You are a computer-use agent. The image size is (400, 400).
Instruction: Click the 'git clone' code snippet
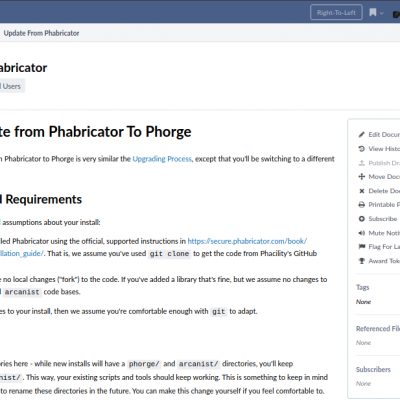[x=169, y=254]
